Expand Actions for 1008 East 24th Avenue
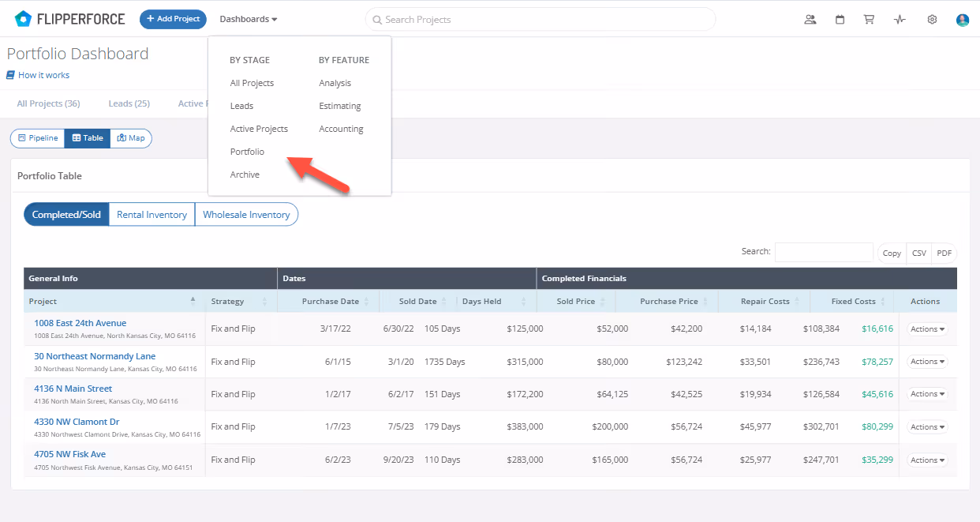Viewport: 980px width, 522px height. tap(927, 329)
